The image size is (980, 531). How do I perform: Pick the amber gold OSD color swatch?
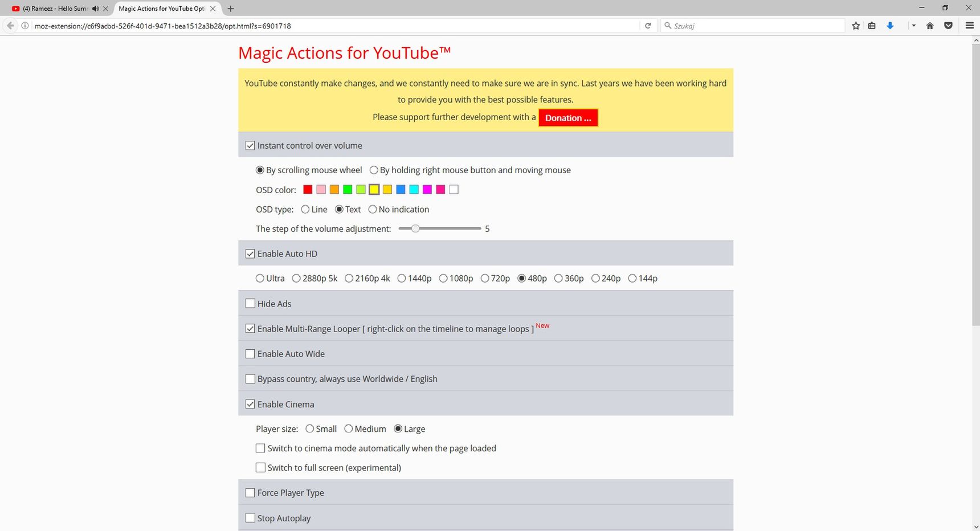pos(387,190)
